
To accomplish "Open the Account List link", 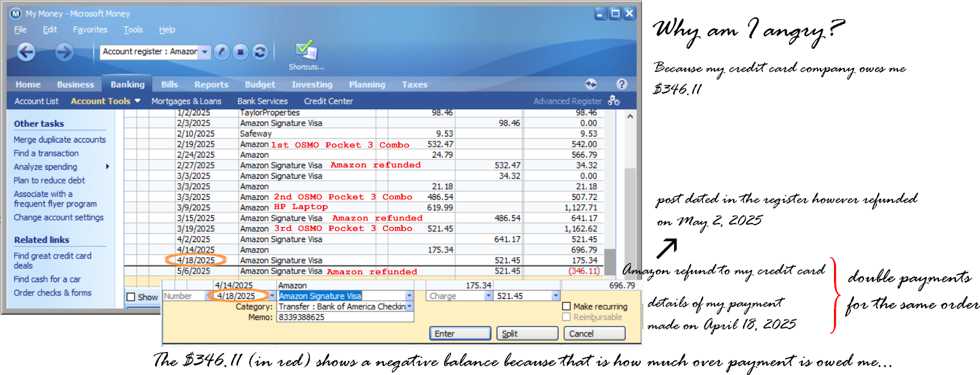I will 36,101.
